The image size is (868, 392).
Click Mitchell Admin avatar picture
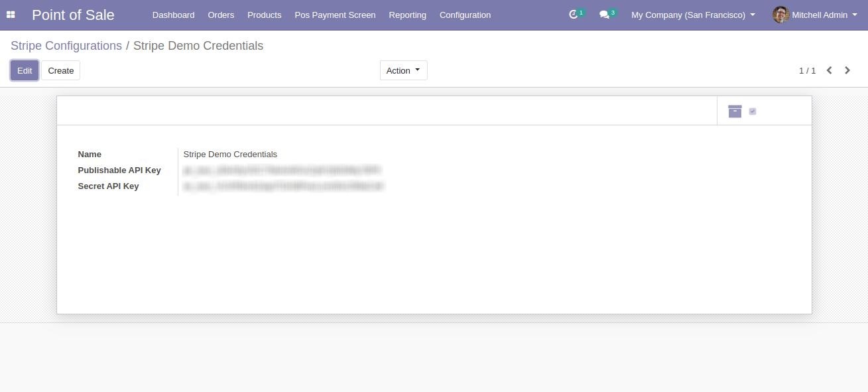click(780, 15)
